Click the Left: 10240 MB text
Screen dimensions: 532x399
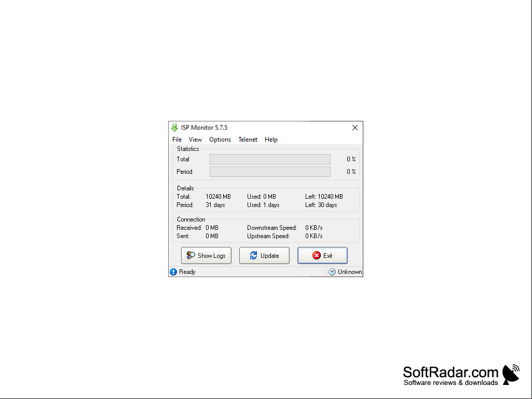tap(324, 197)
